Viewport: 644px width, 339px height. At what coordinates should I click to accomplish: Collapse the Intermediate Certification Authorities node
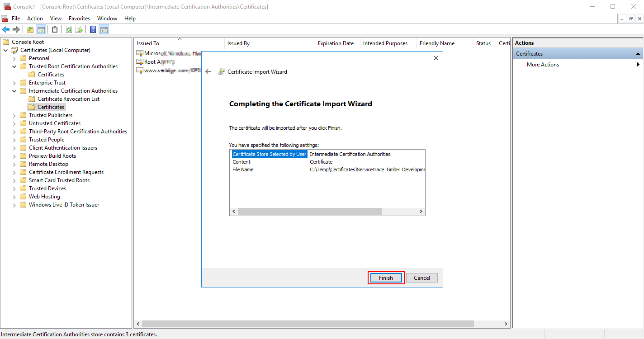[14, 90]
